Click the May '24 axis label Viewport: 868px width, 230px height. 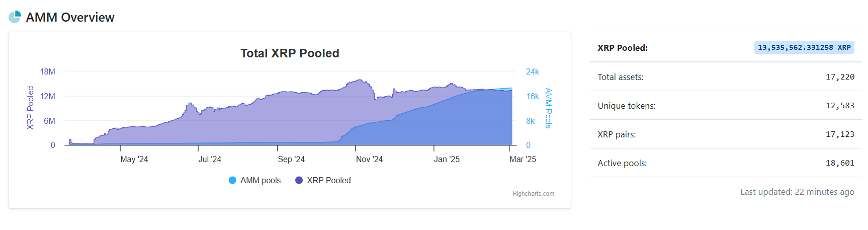[134, 160]
